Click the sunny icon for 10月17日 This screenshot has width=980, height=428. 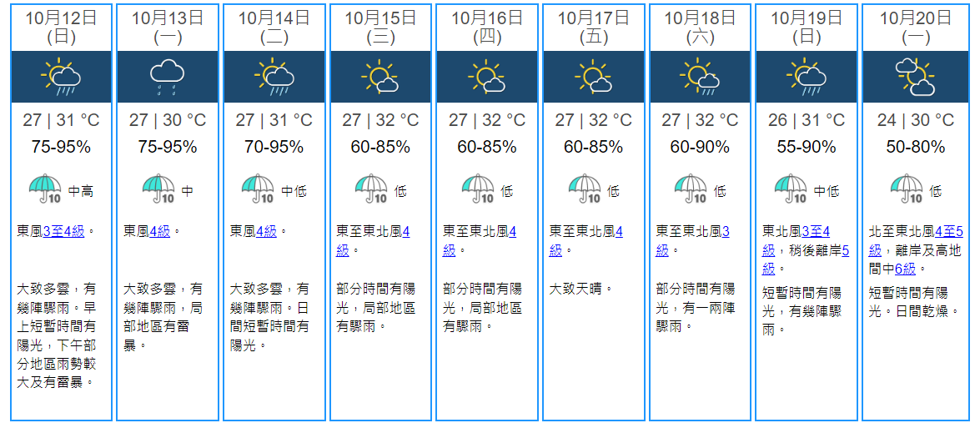click(x=593, y=77)
